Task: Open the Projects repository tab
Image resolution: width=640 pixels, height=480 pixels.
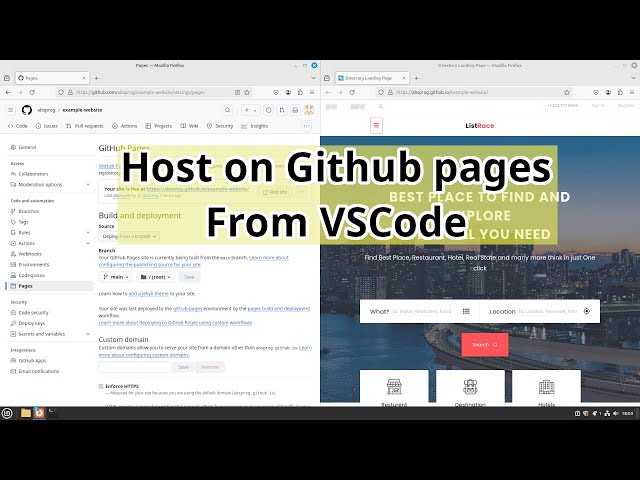Action: (x=159, y=126)
